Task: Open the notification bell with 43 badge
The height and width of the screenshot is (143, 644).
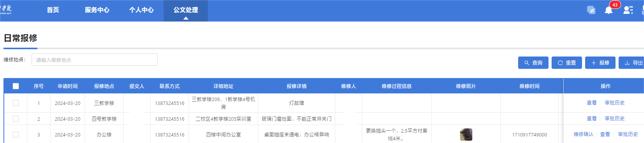Action: pos(609,10)
